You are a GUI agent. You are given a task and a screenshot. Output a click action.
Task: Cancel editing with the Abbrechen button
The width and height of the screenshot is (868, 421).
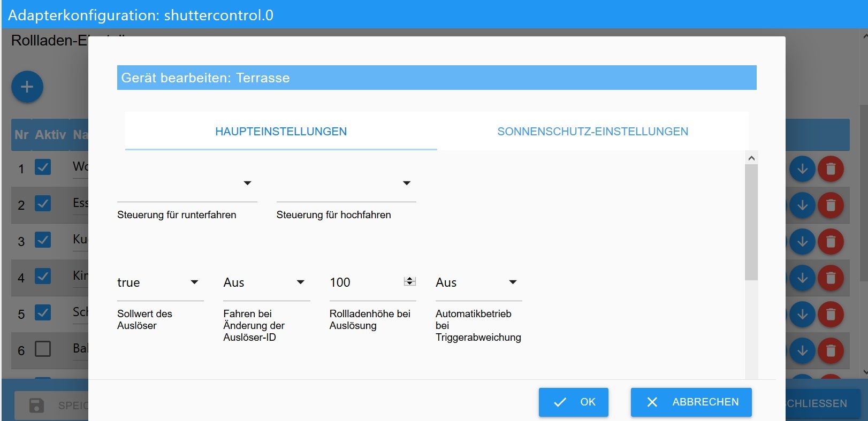pos(691,402)
